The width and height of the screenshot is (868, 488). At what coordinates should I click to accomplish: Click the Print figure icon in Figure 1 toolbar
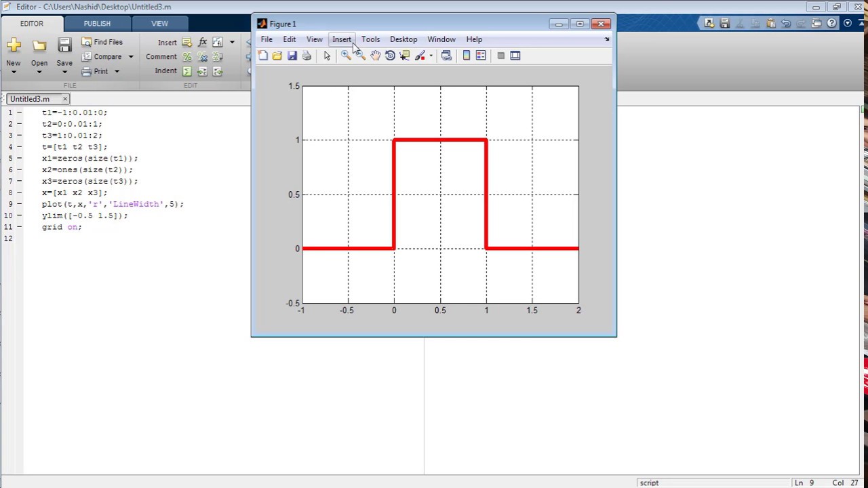tap(307, 56)
